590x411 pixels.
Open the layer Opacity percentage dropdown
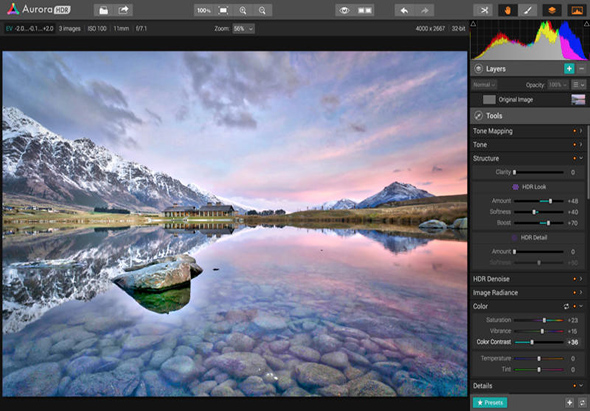tap(558, 85)
